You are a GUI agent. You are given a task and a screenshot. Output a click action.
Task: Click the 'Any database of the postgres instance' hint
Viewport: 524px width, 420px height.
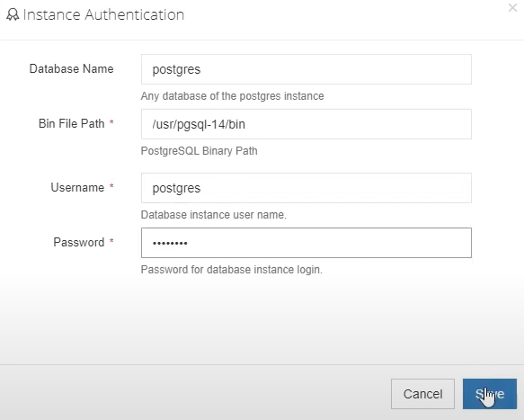pos(232,96)
